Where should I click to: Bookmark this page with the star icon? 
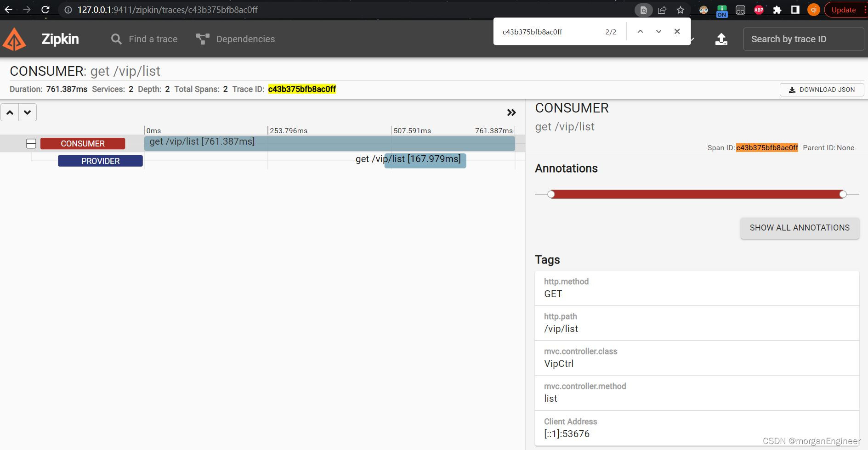click(x=681, y=10)
